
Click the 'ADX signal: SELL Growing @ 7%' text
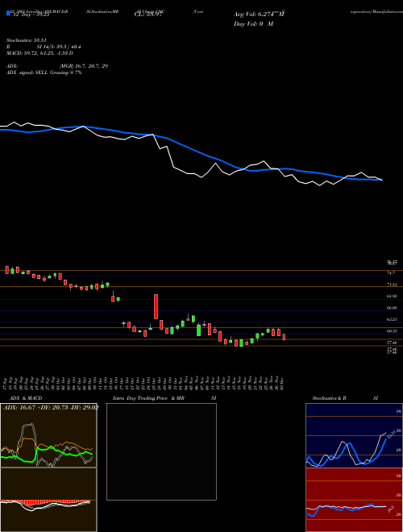tap(44, 73)
